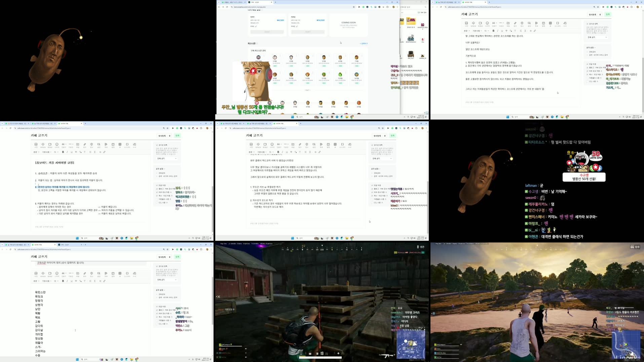Insert a sticker in the 구독티콘 list editor
Screen dimensions: 644x362
tap(57, 274)
